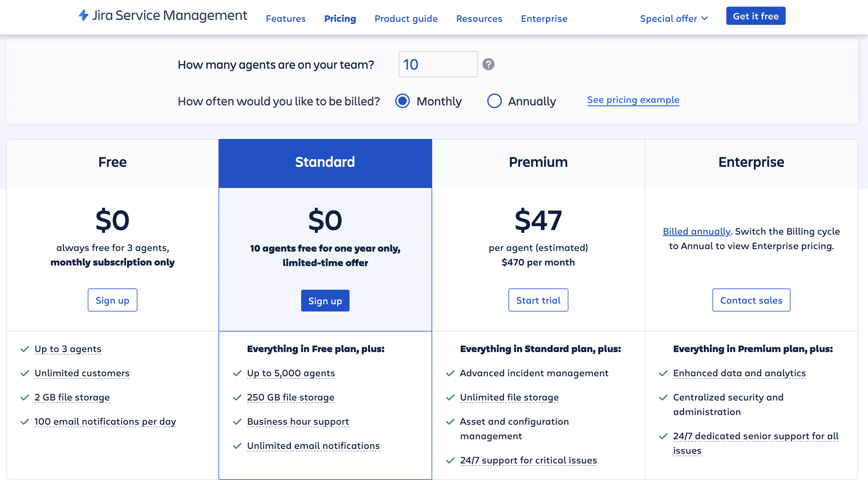Click the Pricing navigation menu icon
The width and height of the screenshot is (868, 491).
(x=340, y=17)
